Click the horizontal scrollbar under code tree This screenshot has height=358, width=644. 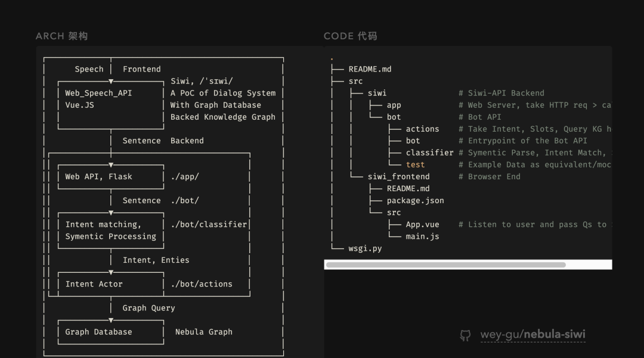[x=446, y=264]
